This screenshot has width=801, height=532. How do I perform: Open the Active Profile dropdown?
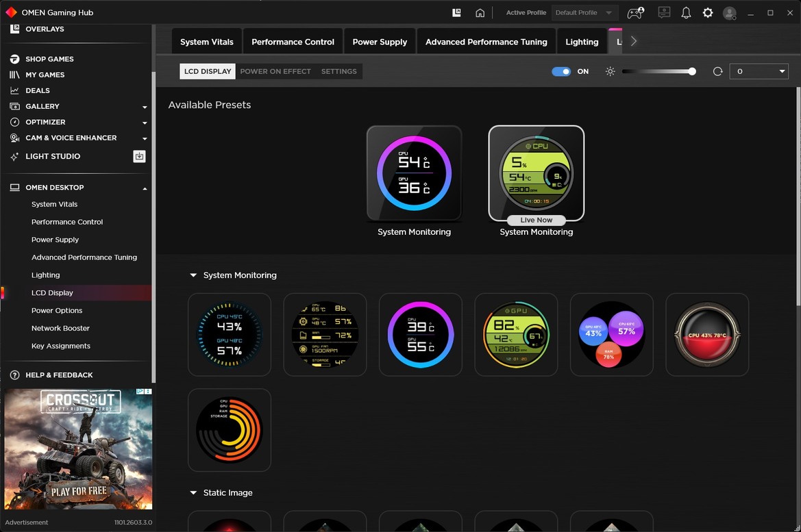[584, 13]
